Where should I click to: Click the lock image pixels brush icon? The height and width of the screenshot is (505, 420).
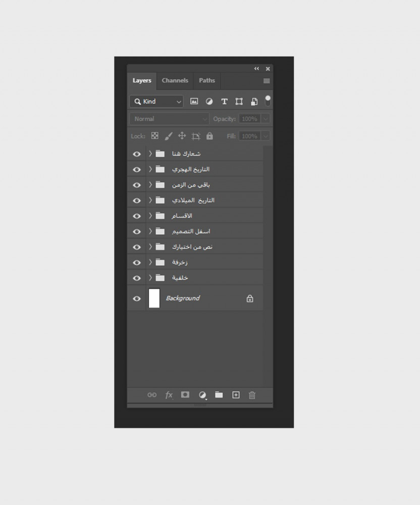(169, 136)
